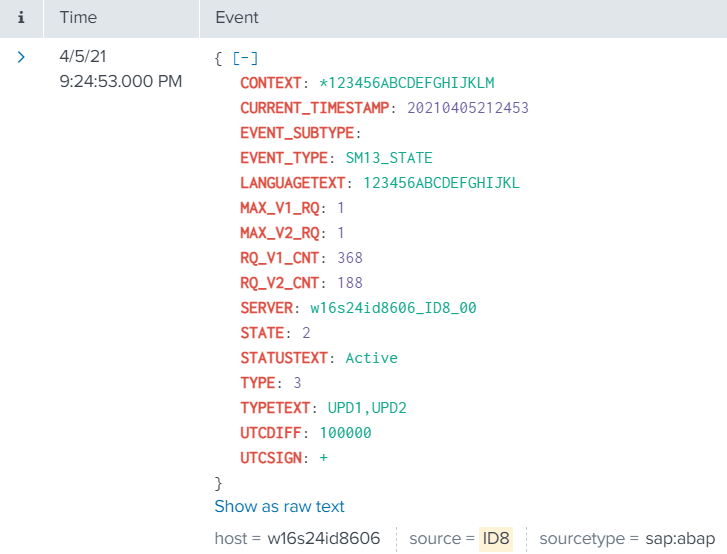727x554 pixels.
Task: Click the 4/5/21 event timestamp
Action: (81, 58)
